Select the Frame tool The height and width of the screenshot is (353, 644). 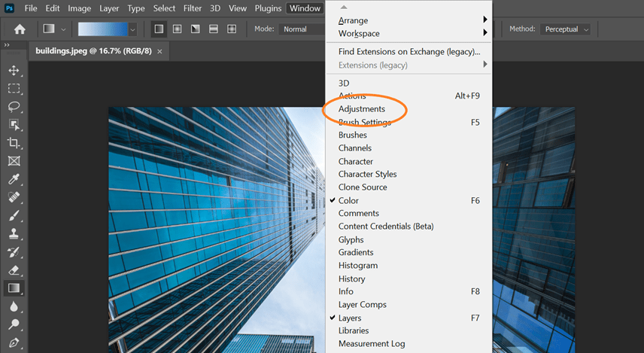tap(14, 160)
